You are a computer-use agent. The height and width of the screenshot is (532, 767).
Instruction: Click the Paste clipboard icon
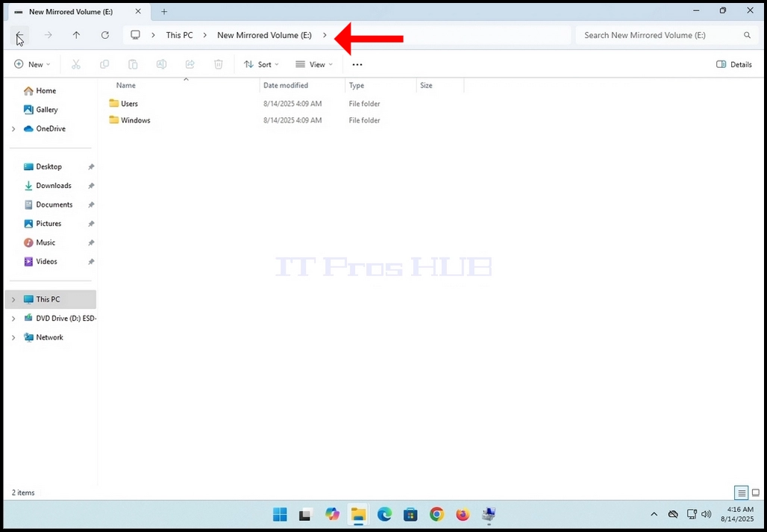coord(133,65)
